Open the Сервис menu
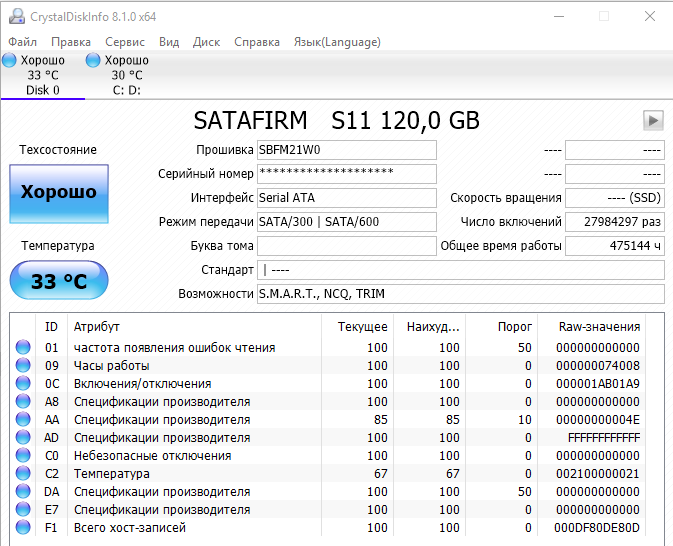The width and height of the screenshot is (673, 546). click(x=125, y=42)
